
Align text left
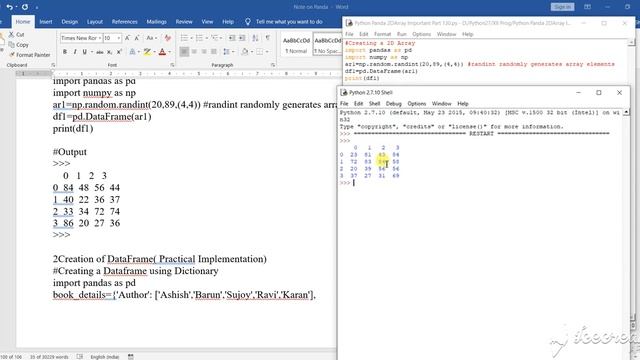pos(184,52)
